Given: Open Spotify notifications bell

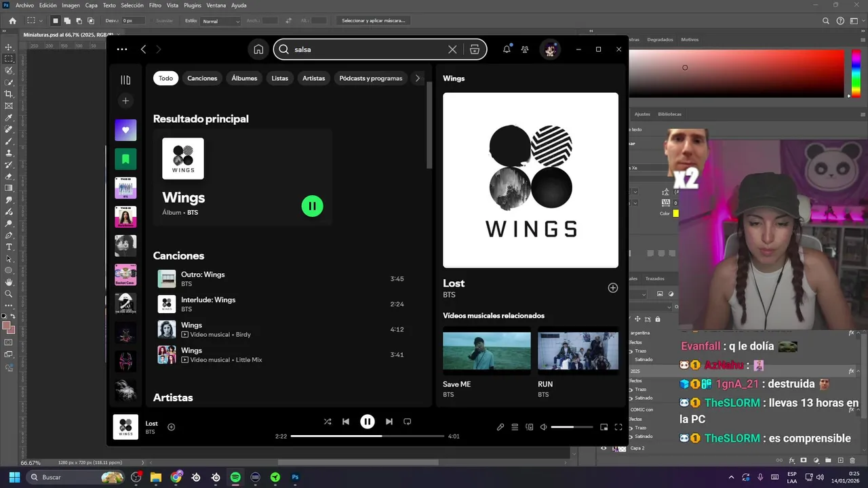Looking at the screenshot, I should (x=507, y=49).
